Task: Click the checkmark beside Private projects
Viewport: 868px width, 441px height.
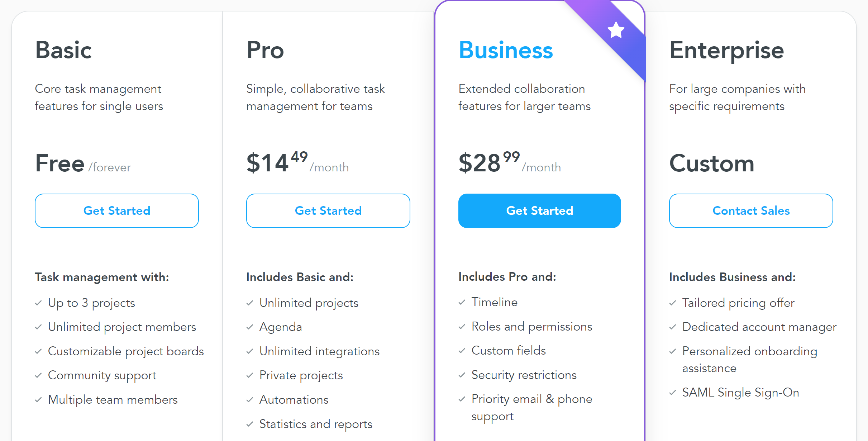Action: pyautogui.click(x=250, y=376)
